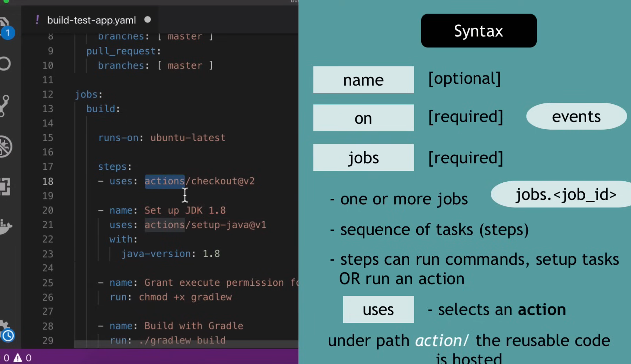
Task: Click the warnings triangle in the status bar
Action: pos(17,358)
